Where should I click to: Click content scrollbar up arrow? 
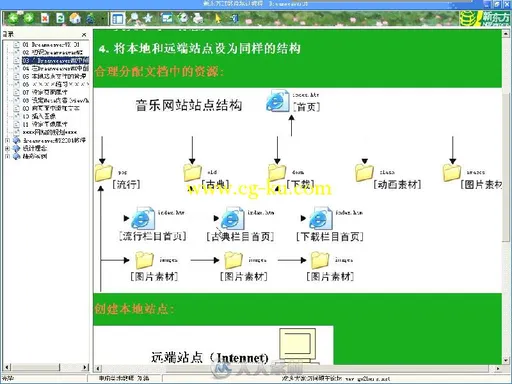pos(506,34)
